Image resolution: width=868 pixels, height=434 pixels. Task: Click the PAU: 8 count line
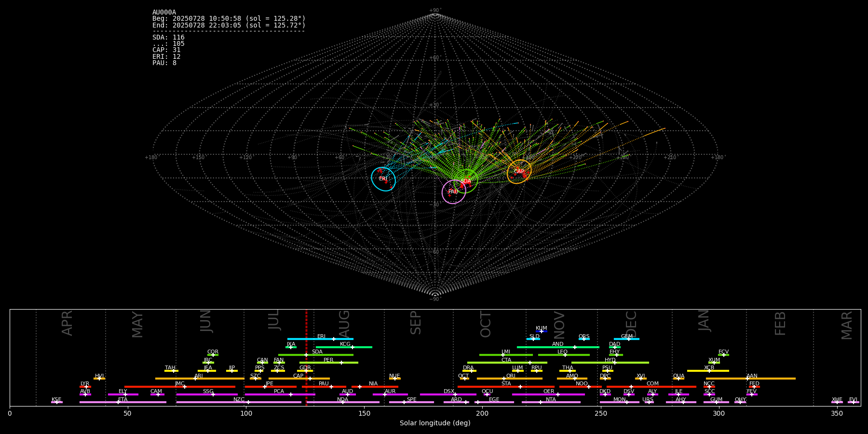tap(164, 63)
